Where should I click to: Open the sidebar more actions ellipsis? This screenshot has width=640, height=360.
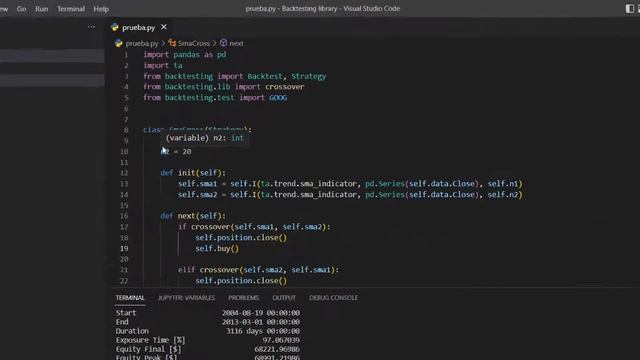[91, 27]
